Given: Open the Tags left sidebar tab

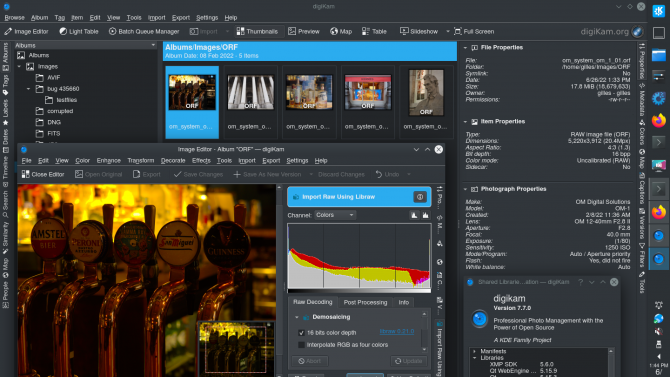Looking at the screenshot, I should (x=5, y=85).
